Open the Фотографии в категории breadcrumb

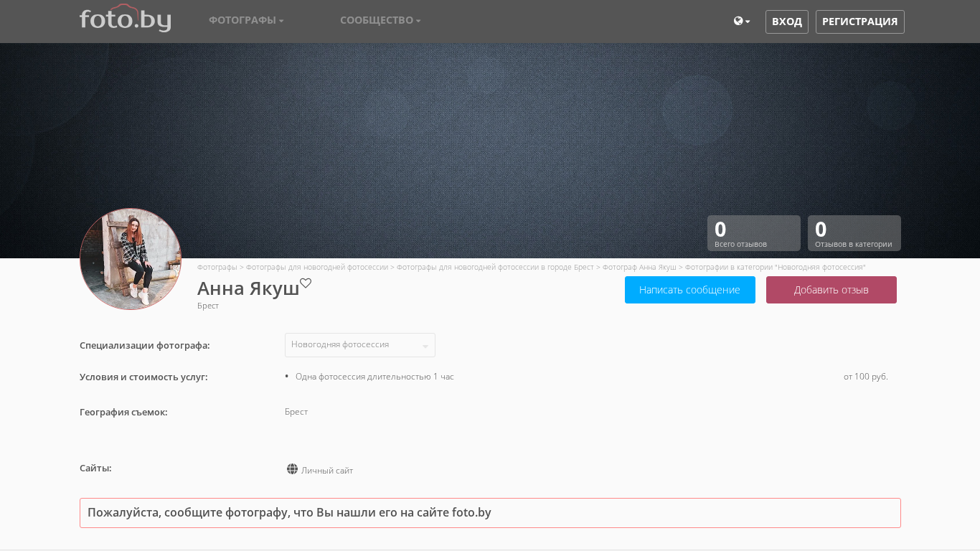(x=775, y=267)
